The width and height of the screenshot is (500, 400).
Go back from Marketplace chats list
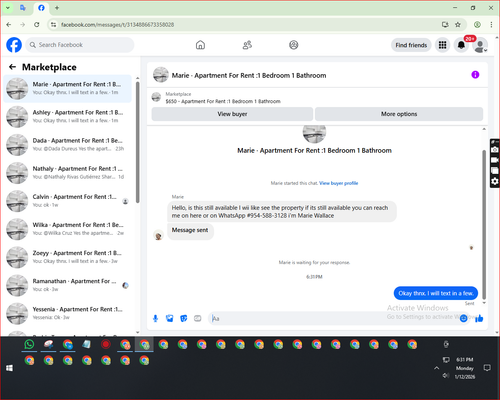(12, 67)
